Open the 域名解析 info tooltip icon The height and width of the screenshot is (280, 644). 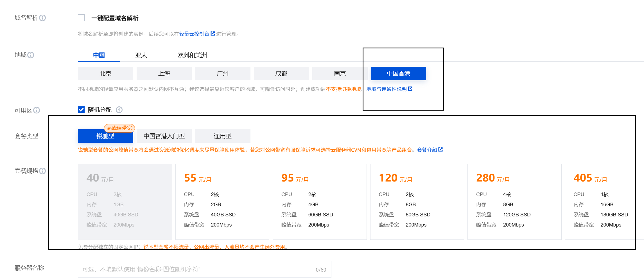click(42, 18)
